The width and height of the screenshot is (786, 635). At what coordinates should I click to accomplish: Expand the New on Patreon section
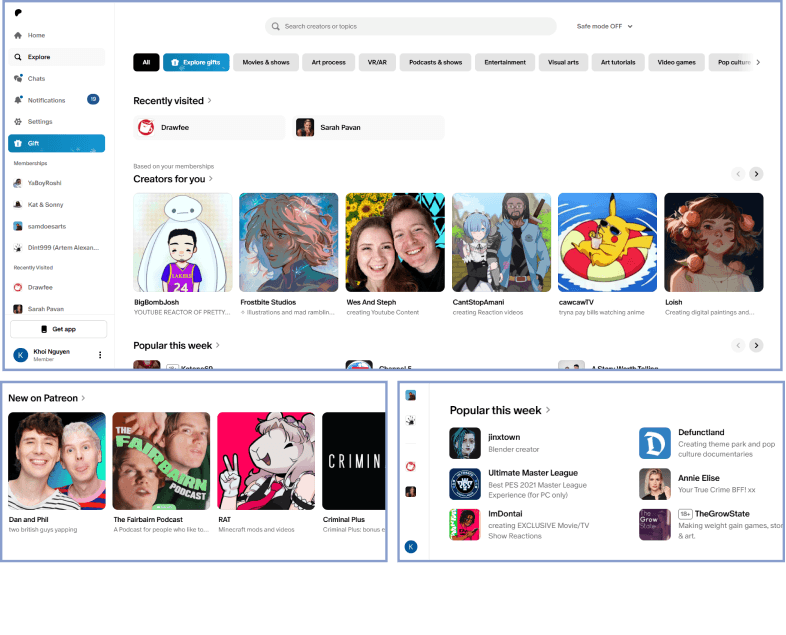(x=47, y=398)
